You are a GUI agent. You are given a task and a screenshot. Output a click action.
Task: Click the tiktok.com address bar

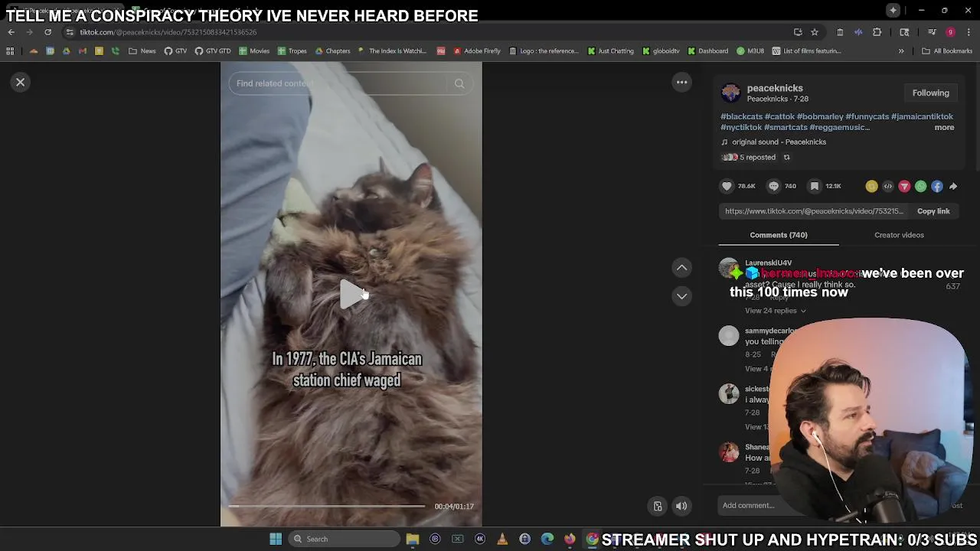click(429, 32)
